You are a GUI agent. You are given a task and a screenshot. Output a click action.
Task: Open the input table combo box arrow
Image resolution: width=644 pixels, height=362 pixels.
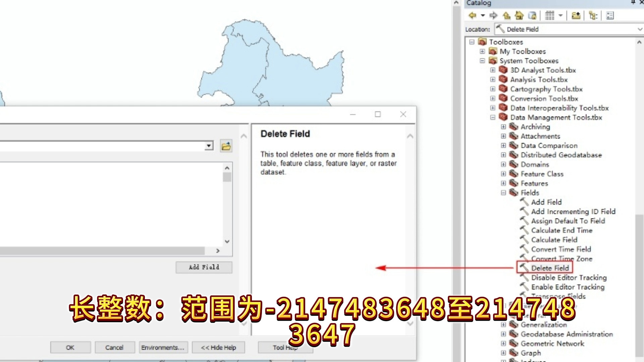coord(209,146)
